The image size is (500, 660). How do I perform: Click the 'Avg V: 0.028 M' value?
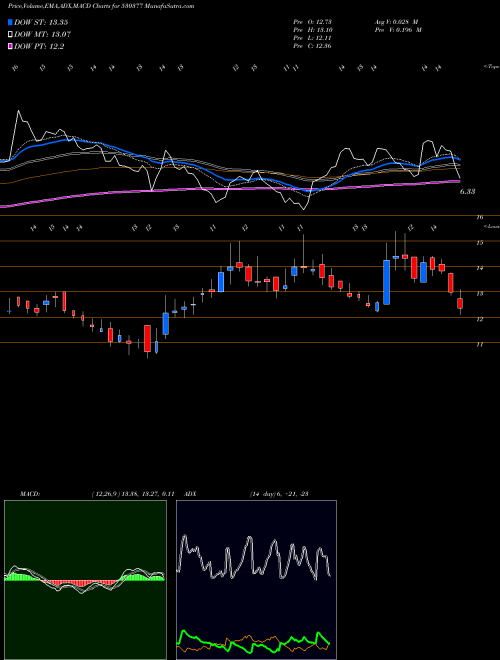click(396, 22)
